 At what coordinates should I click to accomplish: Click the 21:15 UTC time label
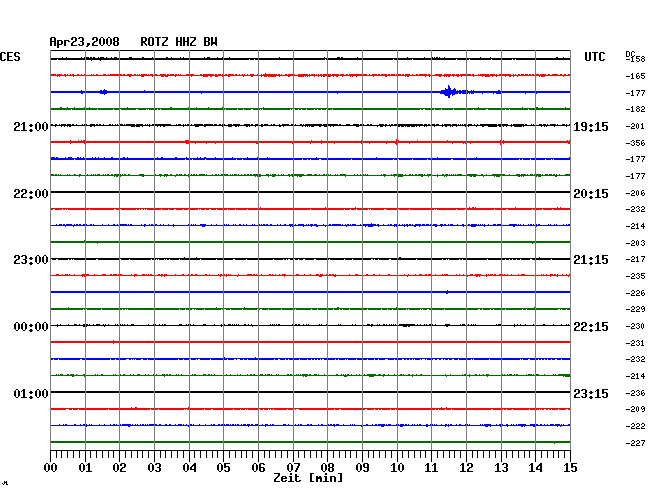click(x=591, y=260)
